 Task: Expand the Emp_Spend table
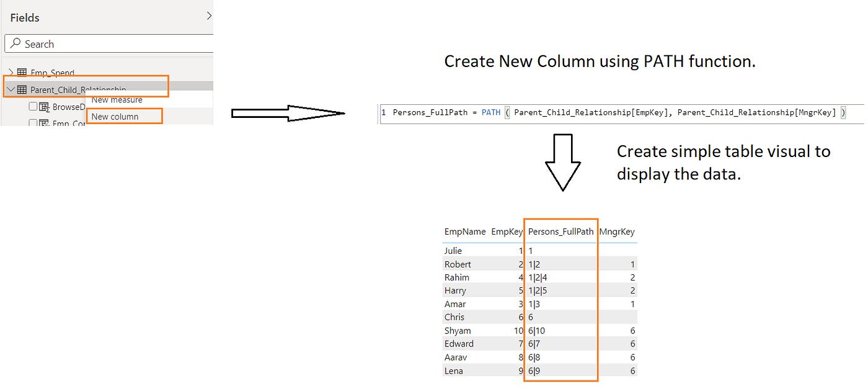click(11, 72)
